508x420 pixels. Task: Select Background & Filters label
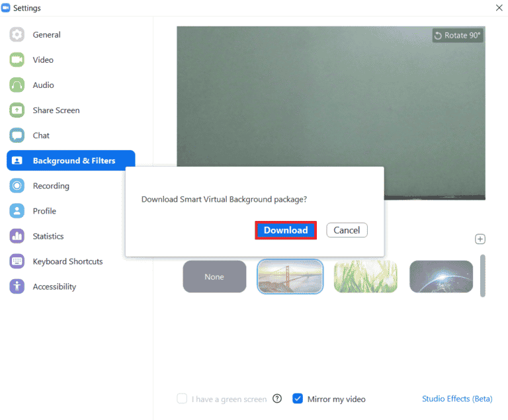pos(74,161)
